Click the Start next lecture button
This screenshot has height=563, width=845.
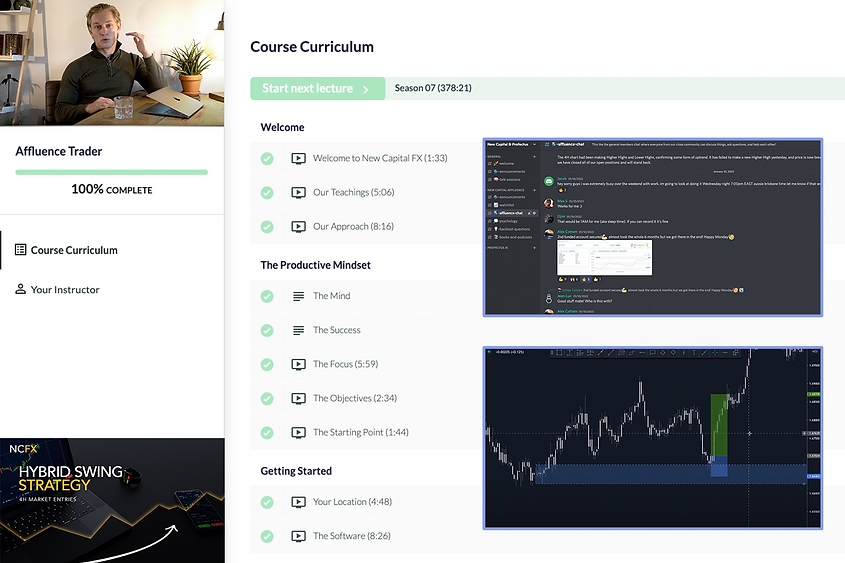(x=317, y=88)
